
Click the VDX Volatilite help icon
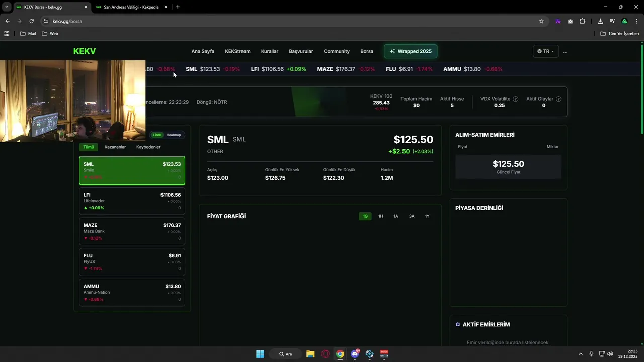[515, 99]
